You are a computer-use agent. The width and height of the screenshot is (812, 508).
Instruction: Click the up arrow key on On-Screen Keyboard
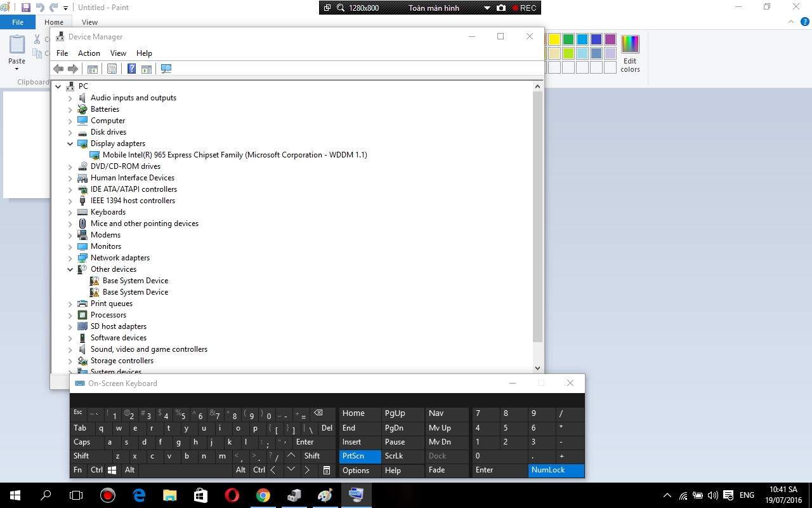tap(291, 455)
